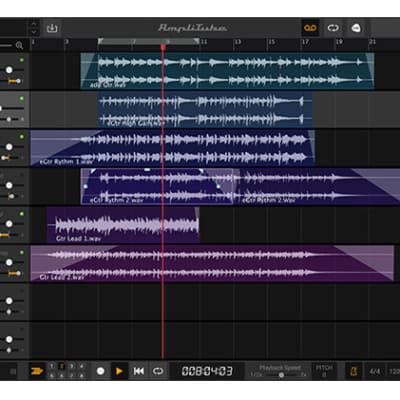The image size is (400, 400).
Task: Click the top-left fade handle on the first eGtr Rythm 2.wav clip
Action: (93, 170)
